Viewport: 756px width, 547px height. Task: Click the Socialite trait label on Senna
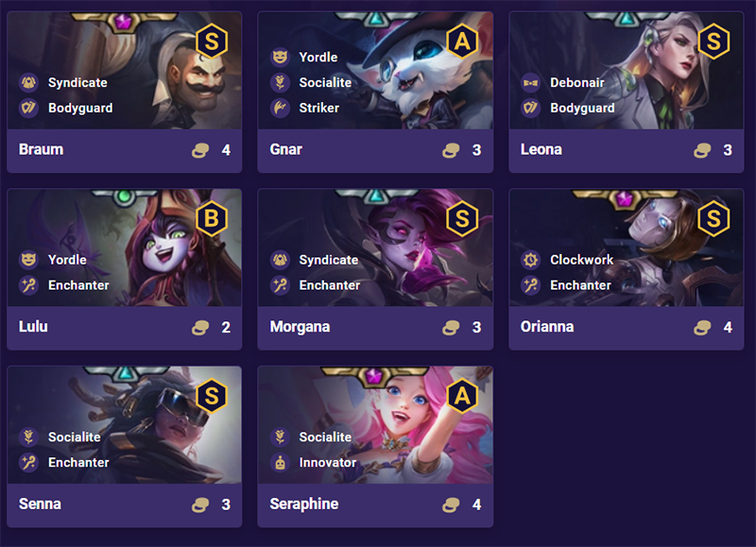(75, 437)
